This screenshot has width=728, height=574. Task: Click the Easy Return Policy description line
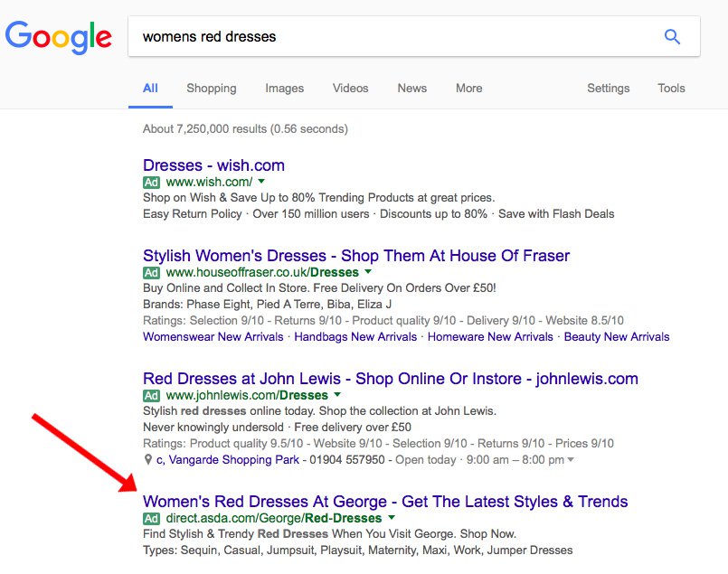pyautogui.click(x=378, y=214)
